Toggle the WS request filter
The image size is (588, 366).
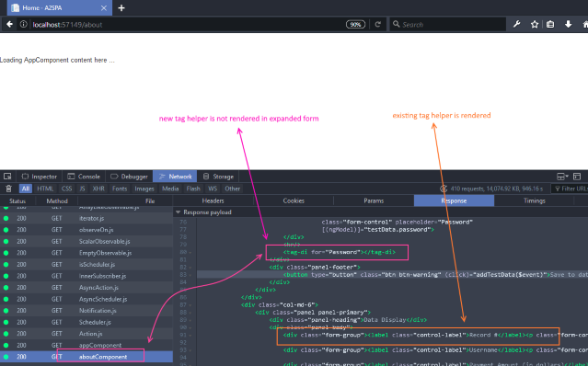pyautogui.click(x=213, y=189)
